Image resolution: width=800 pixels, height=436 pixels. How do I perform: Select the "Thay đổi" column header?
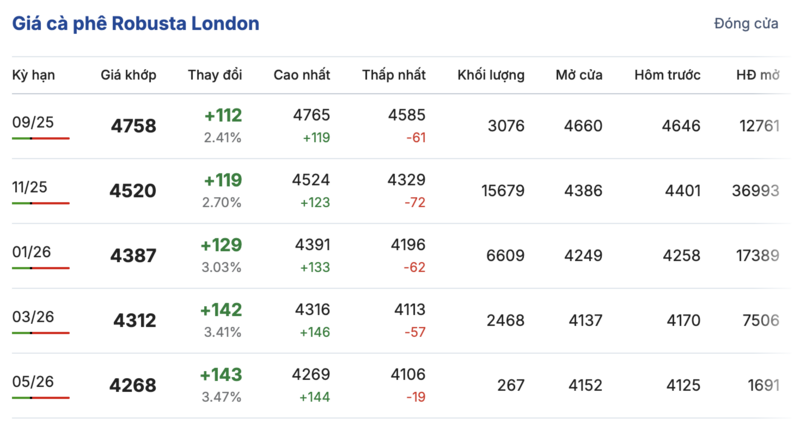[214, 76]
